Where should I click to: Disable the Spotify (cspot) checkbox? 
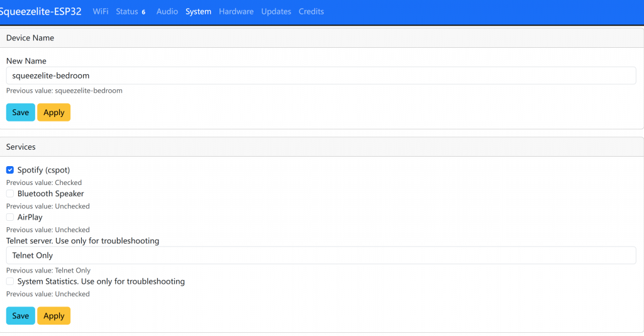[10, 170]
